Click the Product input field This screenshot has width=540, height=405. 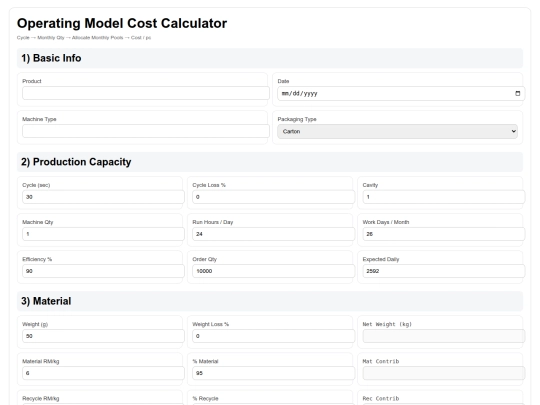point(146,93)
